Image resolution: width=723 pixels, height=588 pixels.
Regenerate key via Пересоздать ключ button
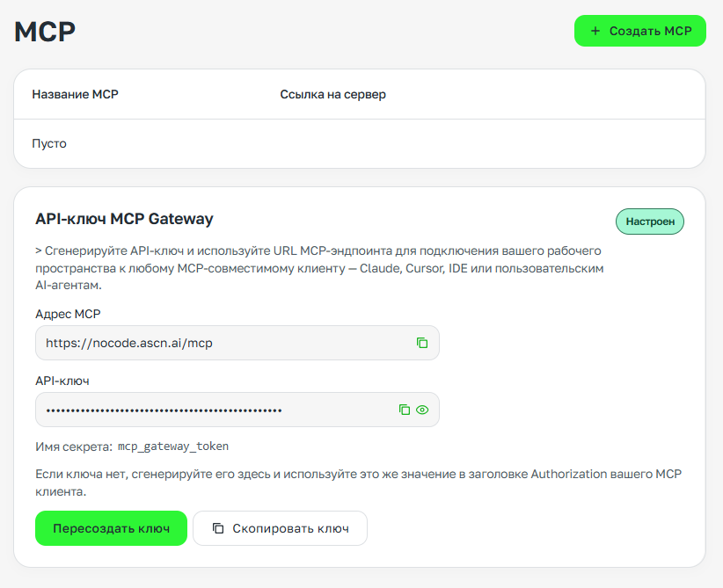tap(111, 528)
